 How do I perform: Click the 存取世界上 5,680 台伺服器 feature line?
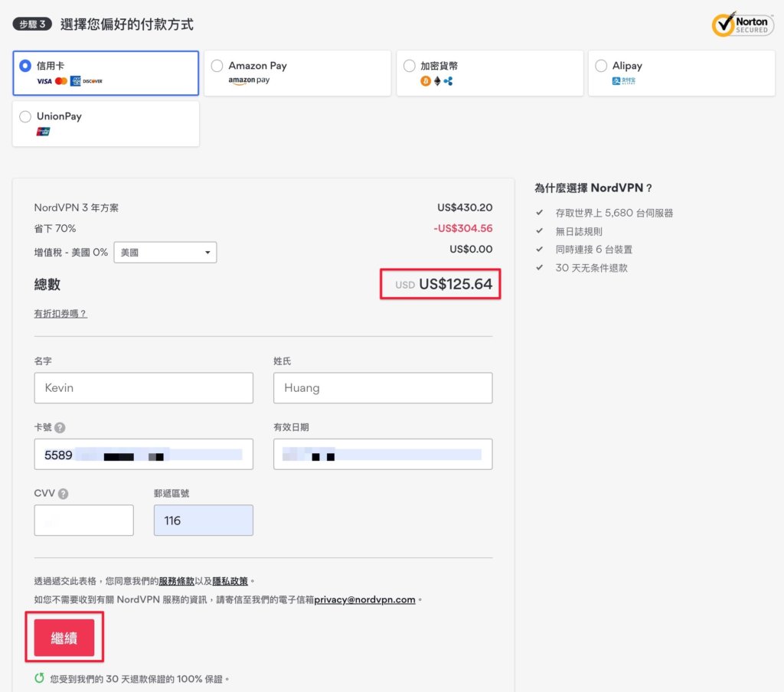click(x=614, y=213)
